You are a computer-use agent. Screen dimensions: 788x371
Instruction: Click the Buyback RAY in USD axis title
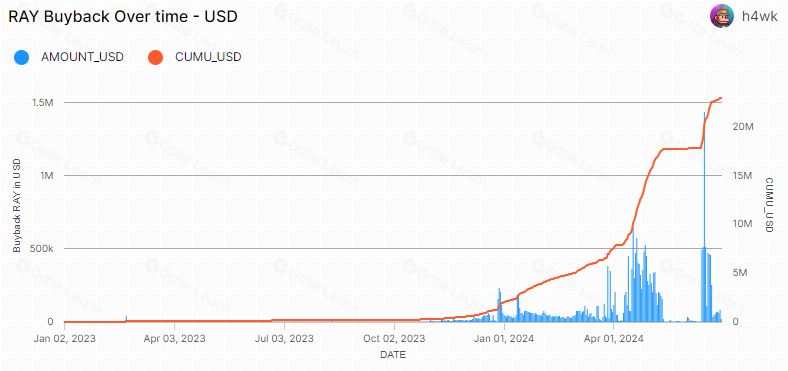coord(17,206)
